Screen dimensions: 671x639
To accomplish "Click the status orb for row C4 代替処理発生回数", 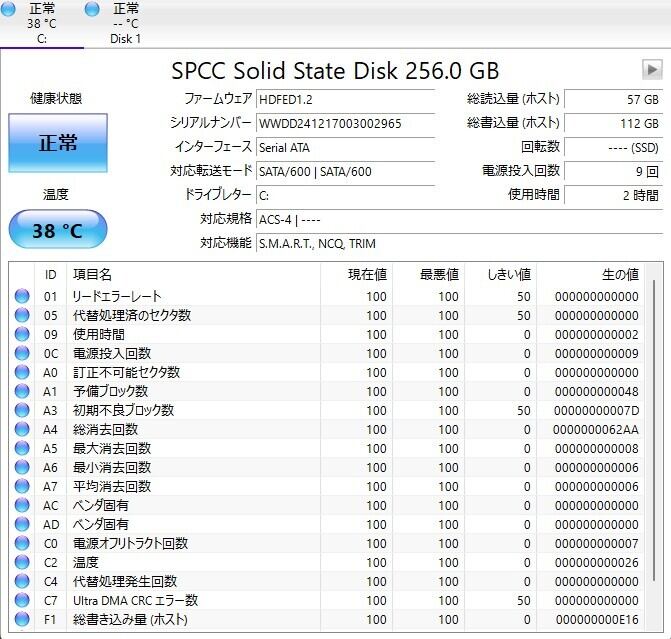I will click(x=22, y=581).
